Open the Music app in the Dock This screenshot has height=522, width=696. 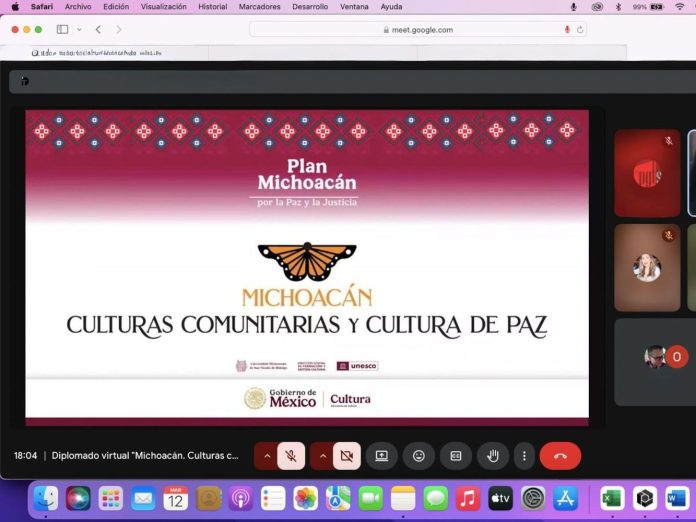468,498
